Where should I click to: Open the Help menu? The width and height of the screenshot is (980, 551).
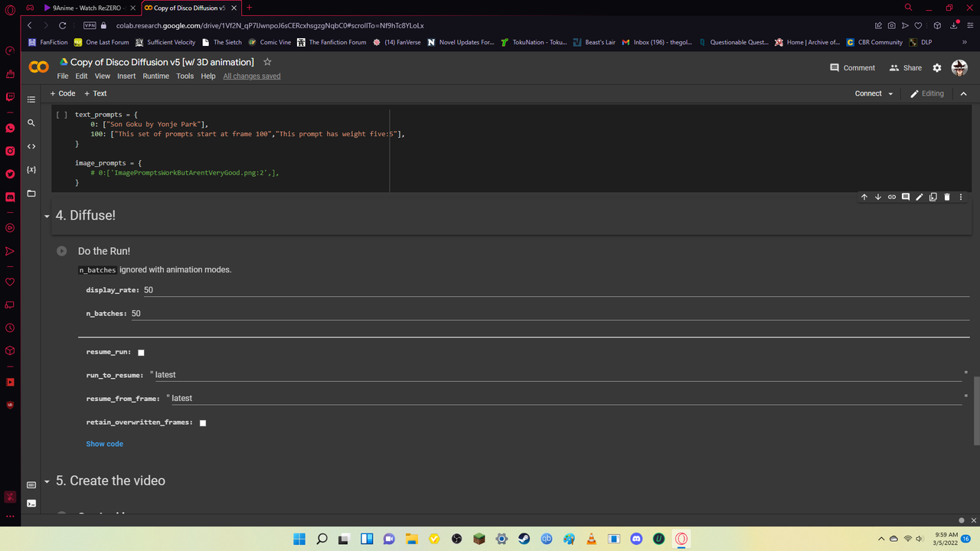(208, 77)
